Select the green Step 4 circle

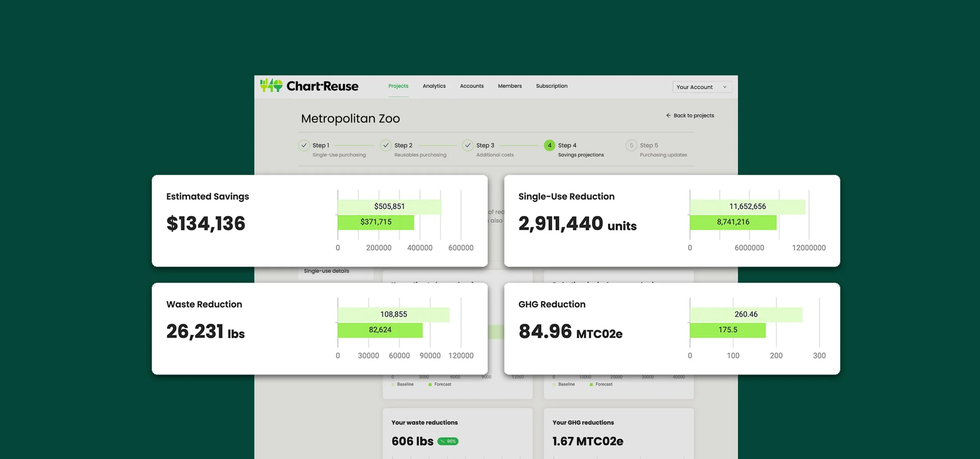549,146
